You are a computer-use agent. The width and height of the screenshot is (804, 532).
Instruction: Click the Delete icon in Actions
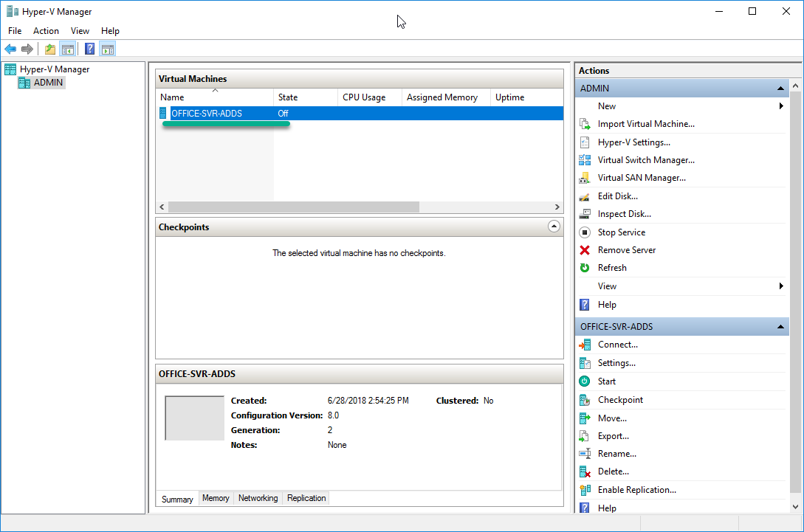coord(585,471)
